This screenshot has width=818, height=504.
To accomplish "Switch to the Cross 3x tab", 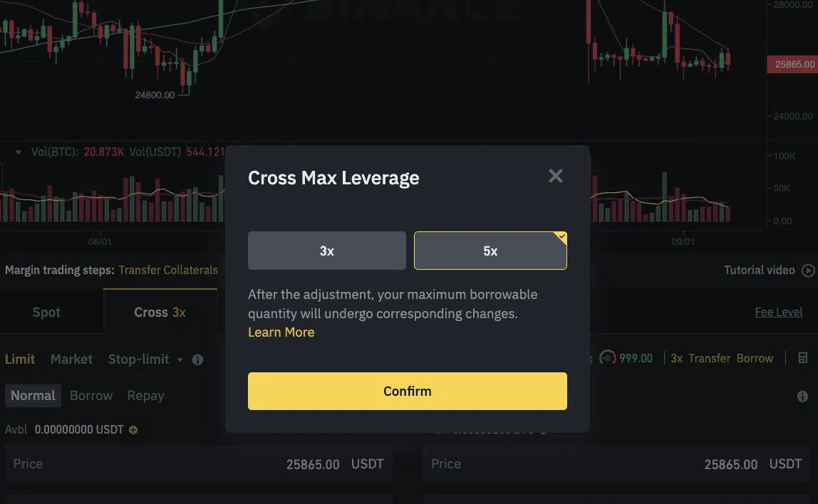I will 160,313.
